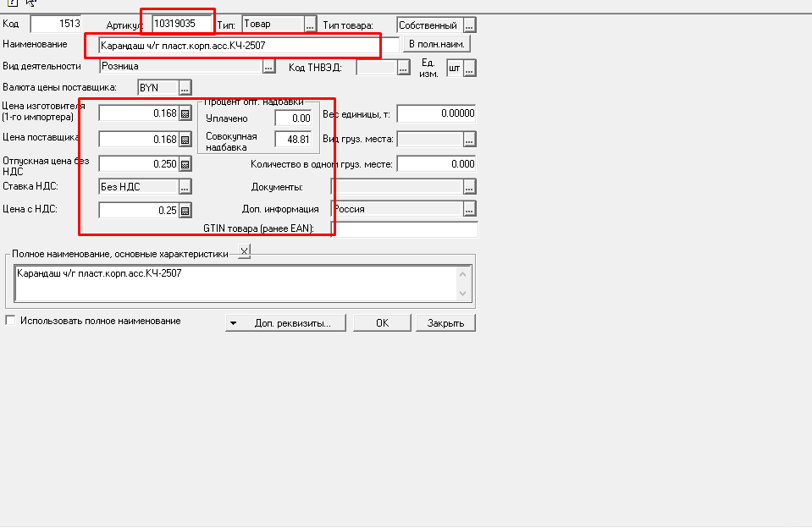Image resolution: width=812 pixels, height=528 pixels.
Task: Open Ставка НДС selector
Action: [x=185, y=187]
